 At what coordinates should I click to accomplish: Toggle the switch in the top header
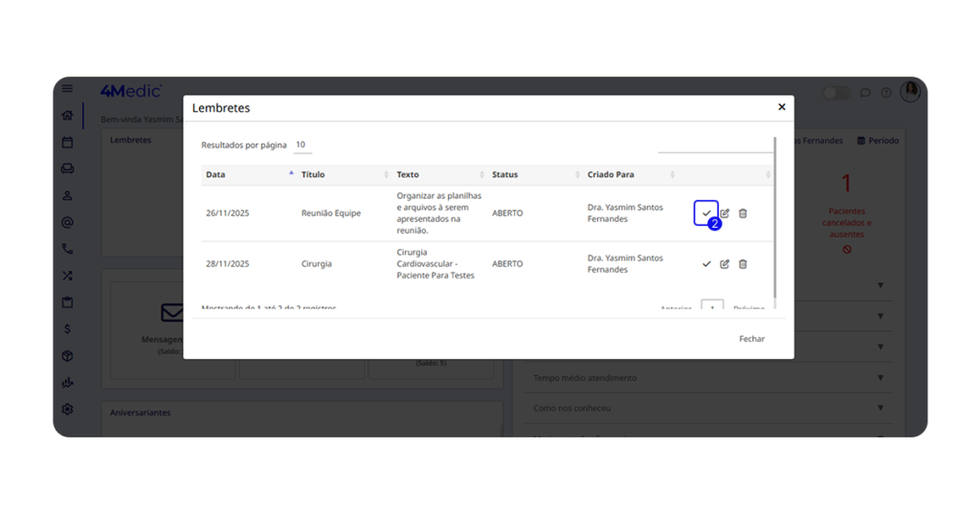tap(836, 93)
